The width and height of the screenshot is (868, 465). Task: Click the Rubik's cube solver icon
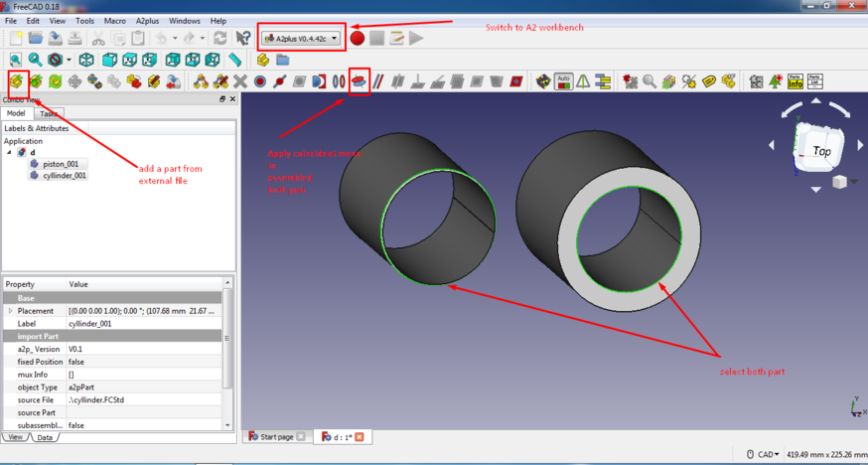point(543,81)
